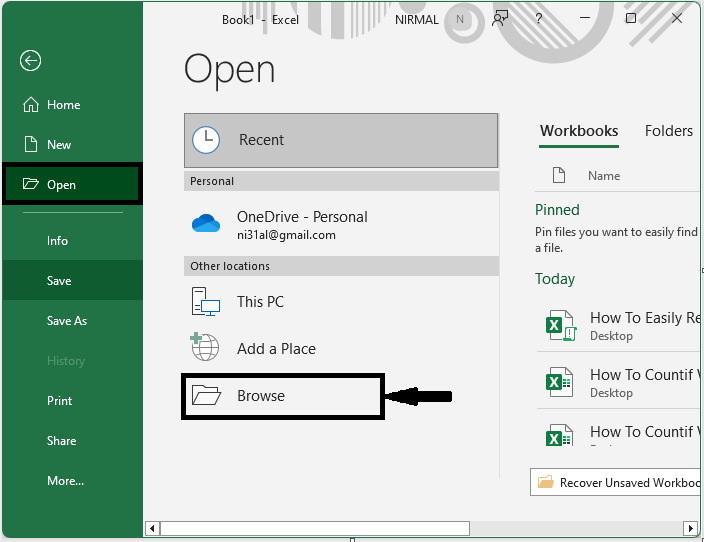The width and height of the screenshot is (704, 542).
Task: Click the Open folder icon in sidebar
Action: coord(31,183)
